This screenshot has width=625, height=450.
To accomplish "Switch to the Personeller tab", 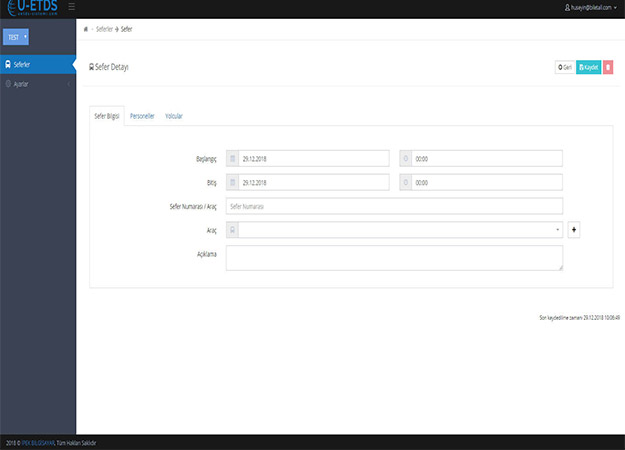I will point(142,116).
